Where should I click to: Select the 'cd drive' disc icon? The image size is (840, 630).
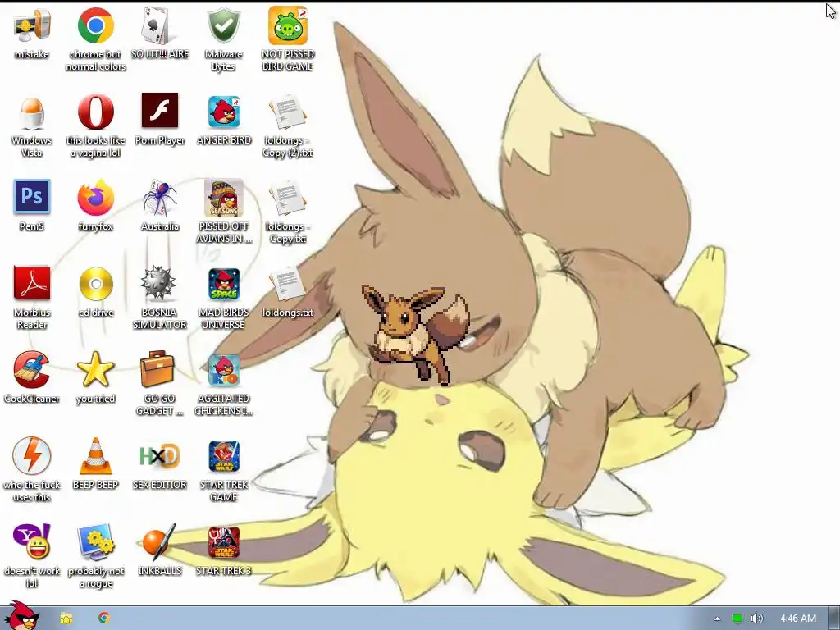96,284
